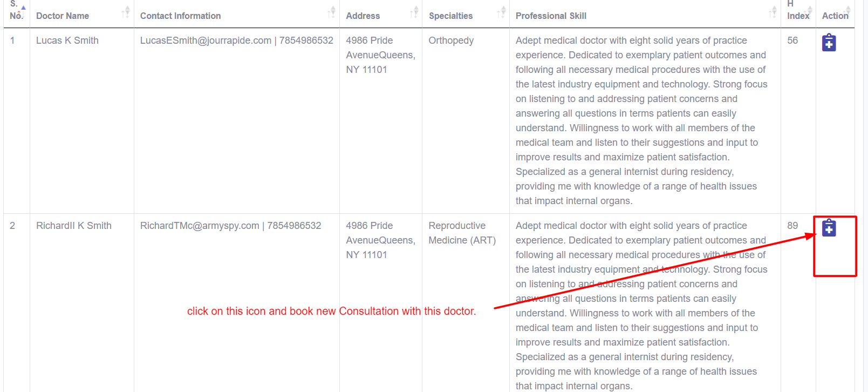Click the RichardTMc@armyspy.com contact entry
Screen dimensions: 868x392
pos(200,226)
